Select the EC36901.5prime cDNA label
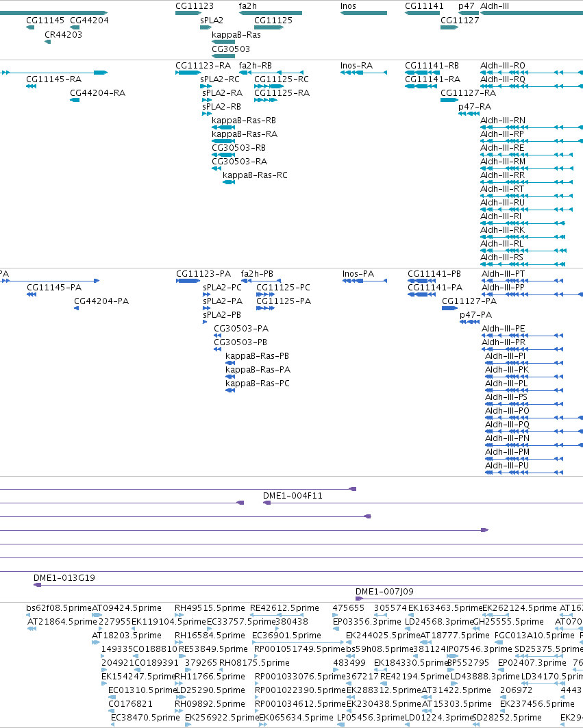Image resolution: width=583 pixels, height=728 pixels. pyautogui.click(x=286, y=636)
